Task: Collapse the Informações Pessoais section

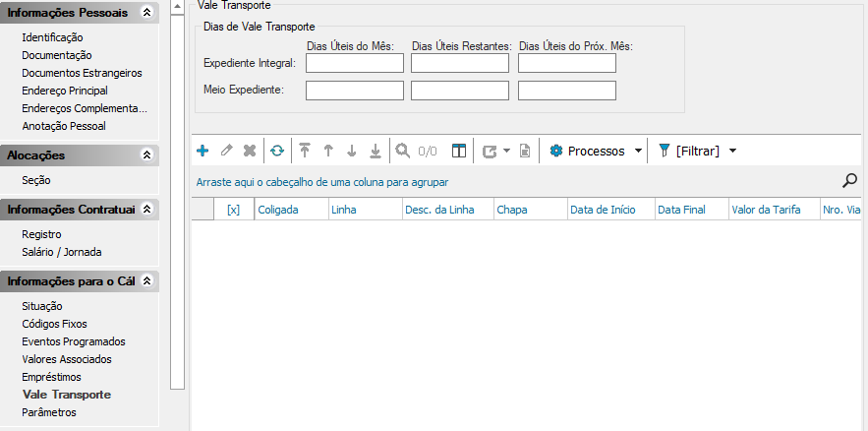Action: pyautogui.click(x=146, y=12)
